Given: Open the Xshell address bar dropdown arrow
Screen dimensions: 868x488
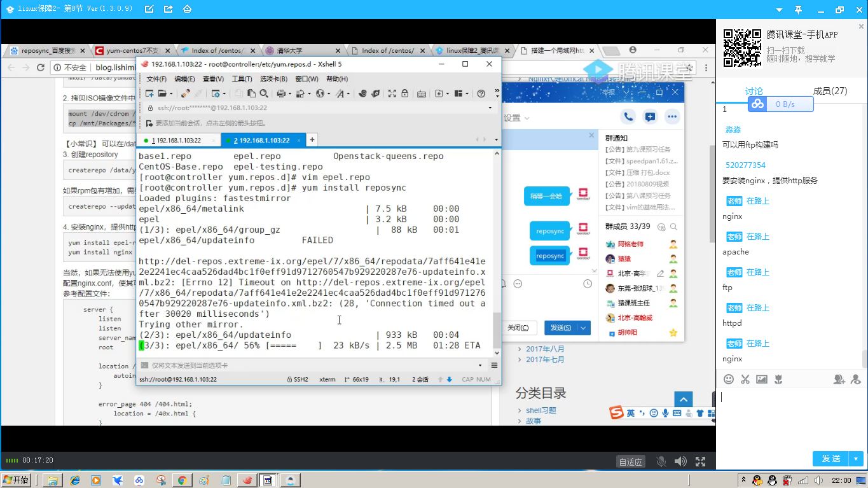Looking at the screenshot, I should tap(490, 108).
